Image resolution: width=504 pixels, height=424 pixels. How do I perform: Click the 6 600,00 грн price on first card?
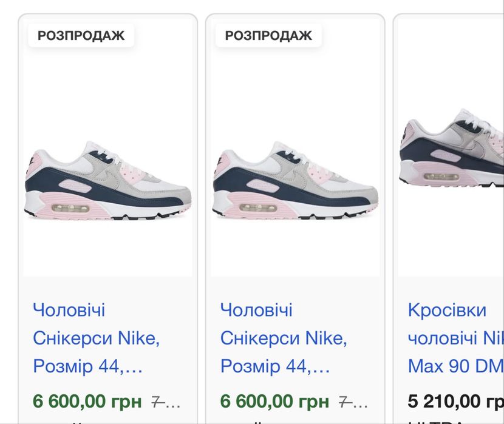[x=87, y=402]
